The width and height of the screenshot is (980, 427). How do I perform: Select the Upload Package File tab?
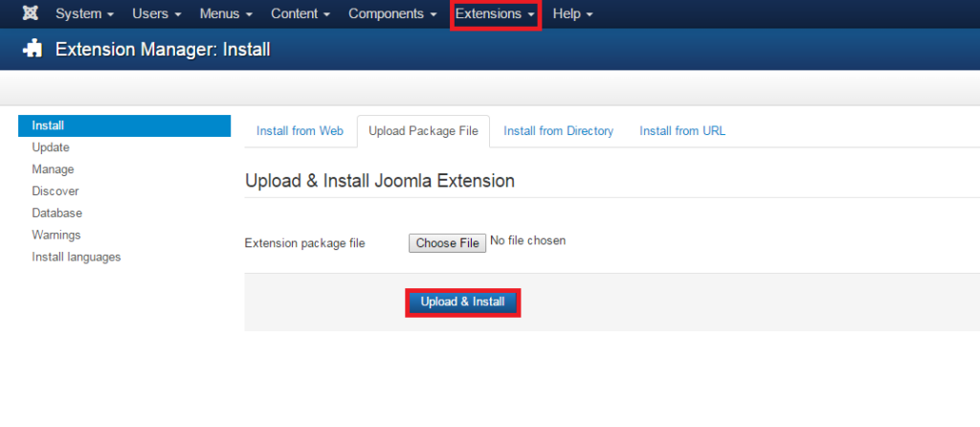click(423, 131)
